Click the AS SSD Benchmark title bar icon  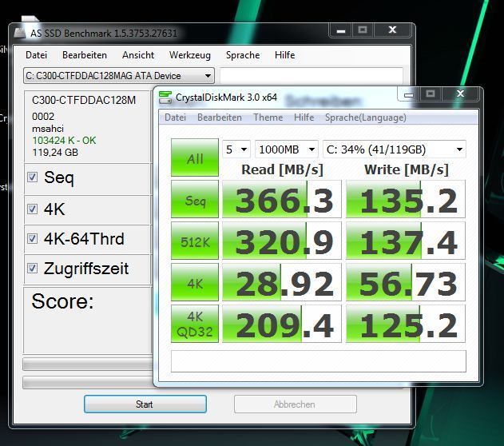point(20,33)
